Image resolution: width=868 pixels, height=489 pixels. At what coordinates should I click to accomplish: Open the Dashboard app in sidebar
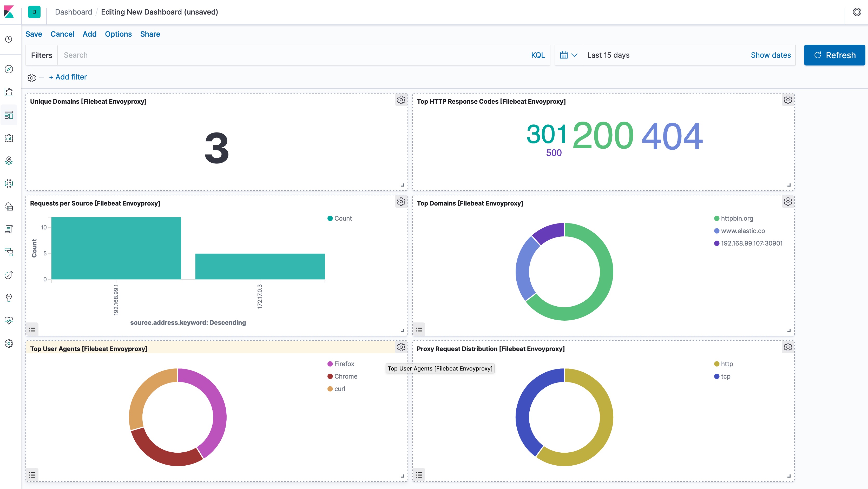tap(9, 115)
